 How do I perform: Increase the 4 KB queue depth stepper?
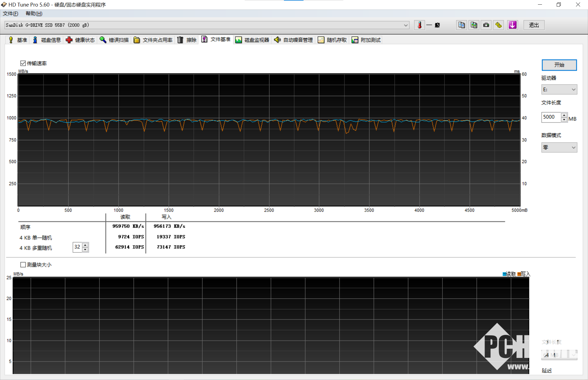point(85,245)
